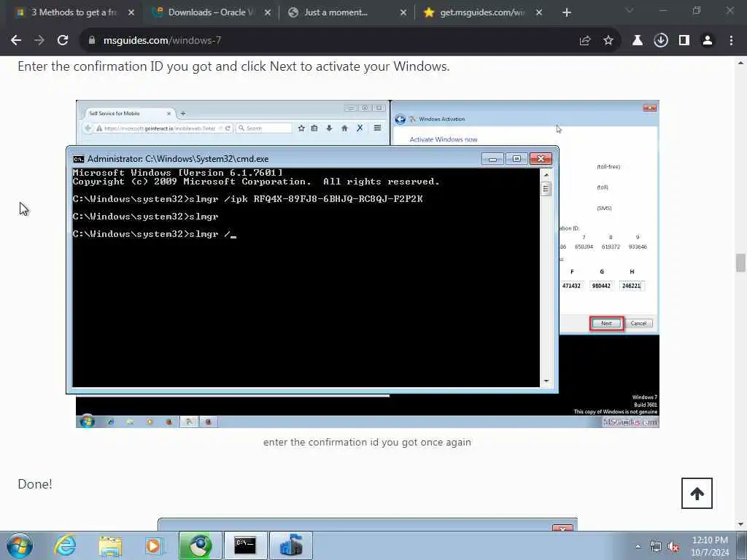Screen dimensions: 747x560
Task: Close the get.msguides.com tab
Action: pyautogui.click(x=539, y=12)
